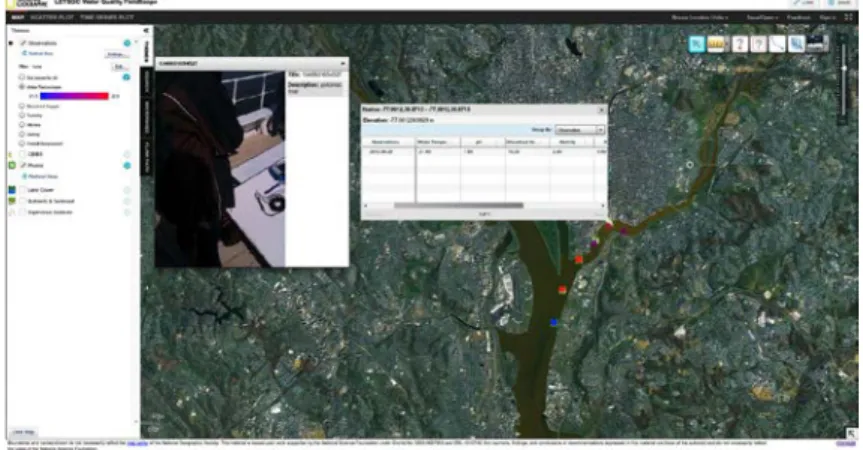Click the lower red square marker on the river
Screen dimensions: 863x450
(x=562, y=289)
